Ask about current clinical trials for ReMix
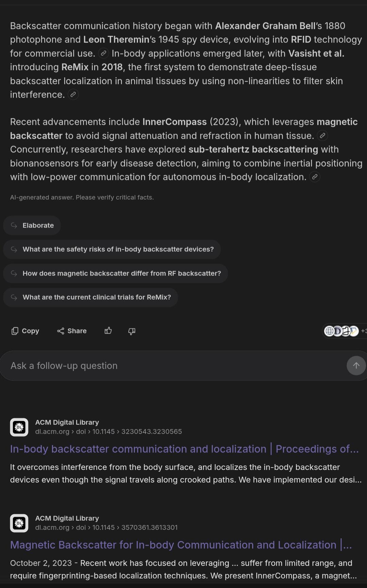 tap(90, 297)
